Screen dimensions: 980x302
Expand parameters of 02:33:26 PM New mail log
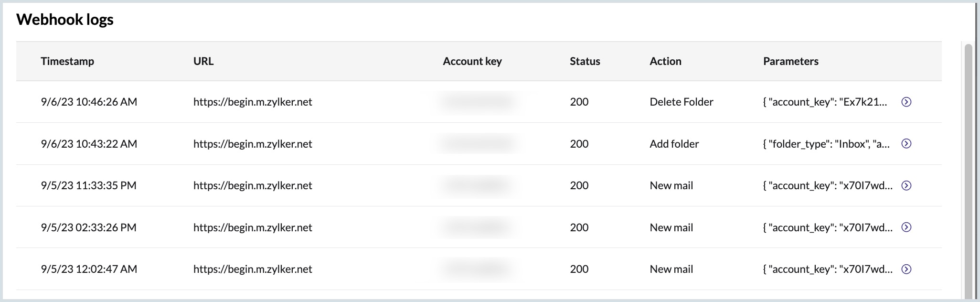906,227
